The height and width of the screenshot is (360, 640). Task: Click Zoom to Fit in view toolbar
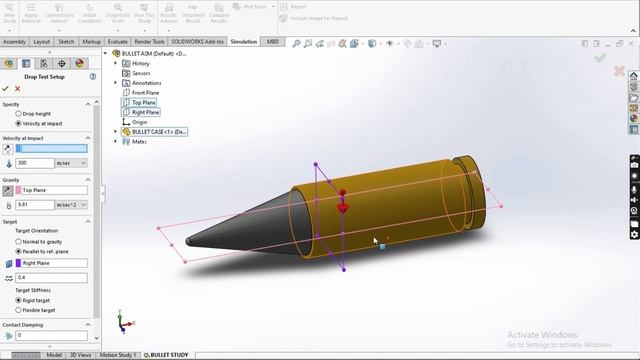[296, 43]
